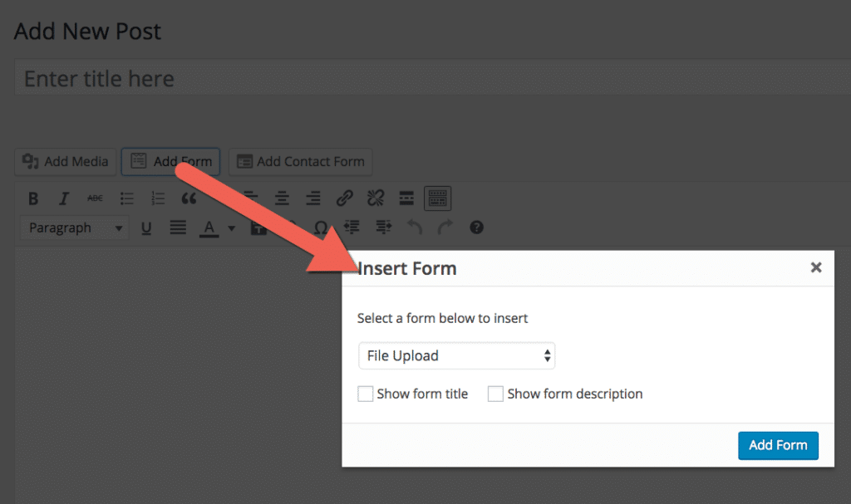Increase paragraph indent

tap(384, 228)
